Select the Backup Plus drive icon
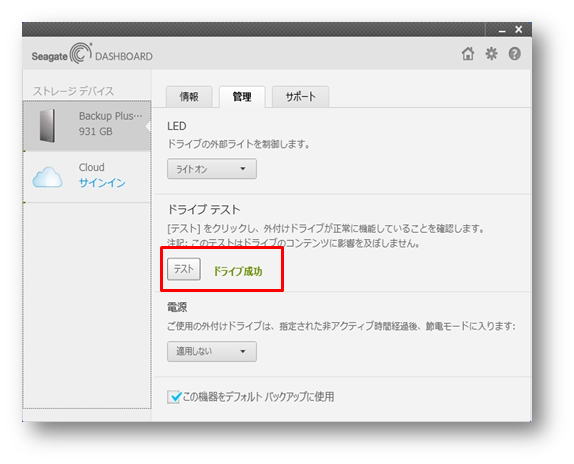 [x=48, y=126]
